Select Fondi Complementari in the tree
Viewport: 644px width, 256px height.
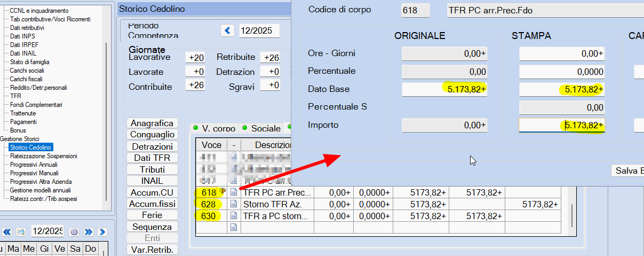(x=36, y=105)
